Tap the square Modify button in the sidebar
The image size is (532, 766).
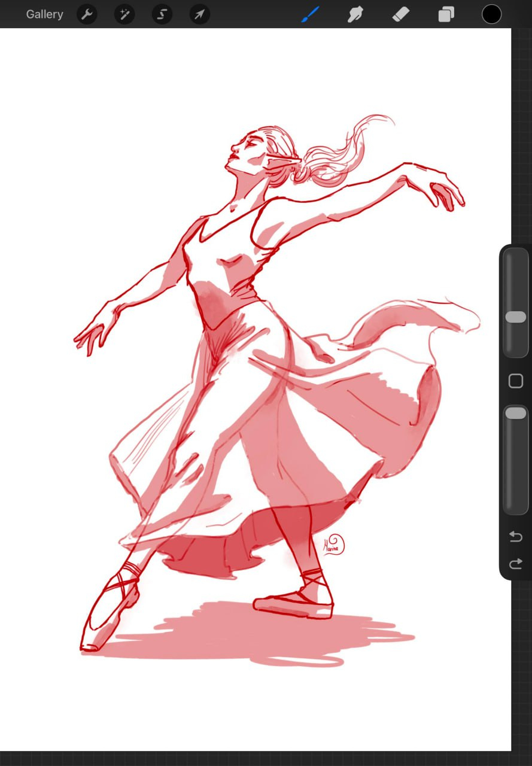(x=515, y=381)
